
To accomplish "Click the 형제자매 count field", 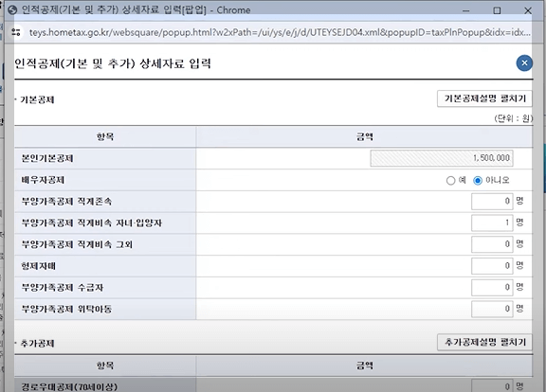I will (x=492, y=266).
